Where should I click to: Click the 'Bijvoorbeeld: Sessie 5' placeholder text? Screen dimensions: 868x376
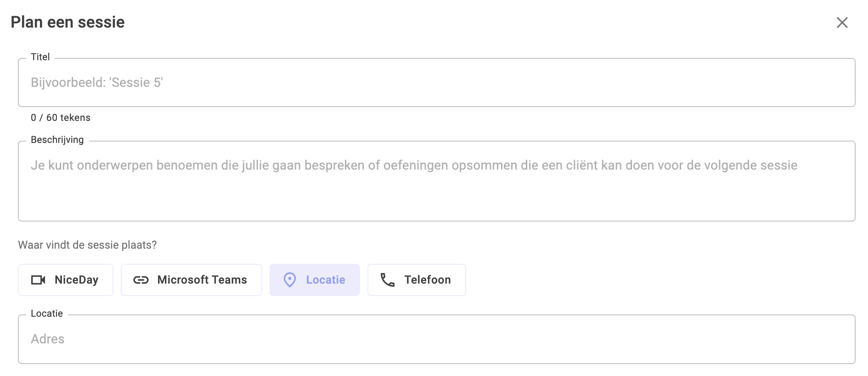point(97,83)
